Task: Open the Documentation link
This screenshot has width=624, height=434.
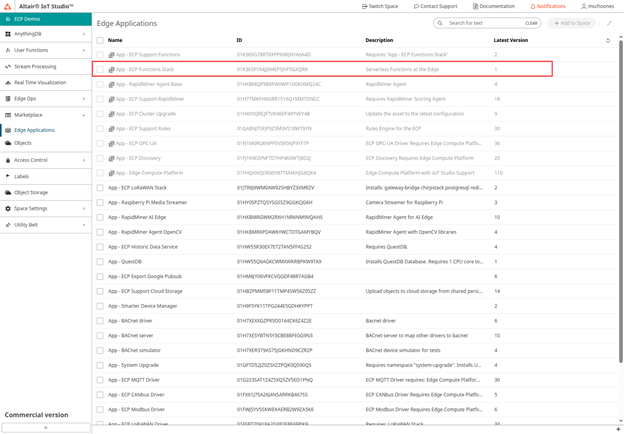Action: (x=493, y=6)
